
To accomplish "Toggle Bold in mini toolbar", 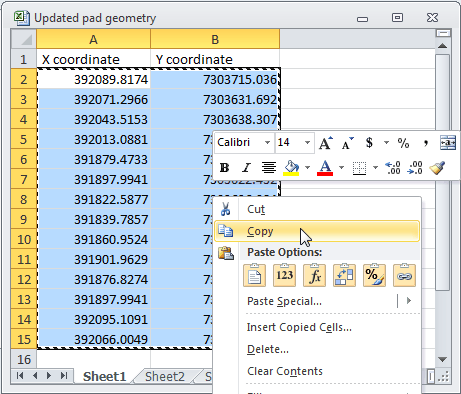I will pyautogui.click(x=224, y=168).
